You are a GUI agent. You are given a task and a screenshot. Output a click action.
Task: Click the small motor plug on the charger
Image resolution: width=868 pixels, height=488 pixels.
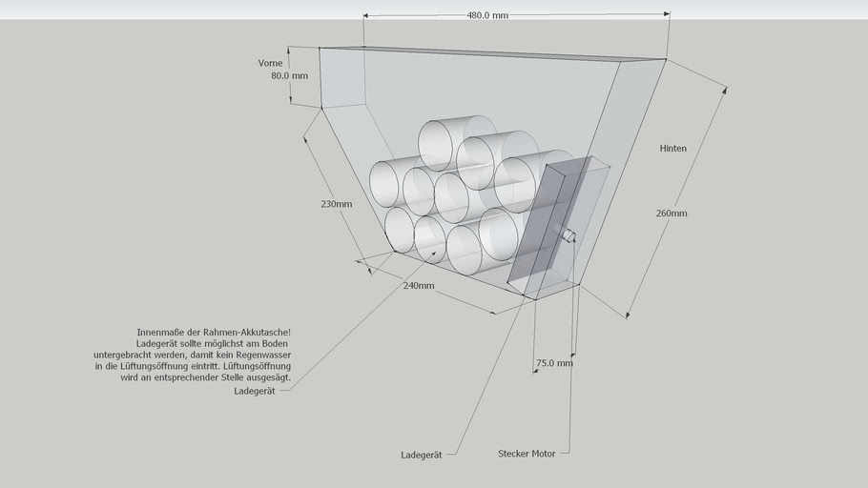(568, 235)
